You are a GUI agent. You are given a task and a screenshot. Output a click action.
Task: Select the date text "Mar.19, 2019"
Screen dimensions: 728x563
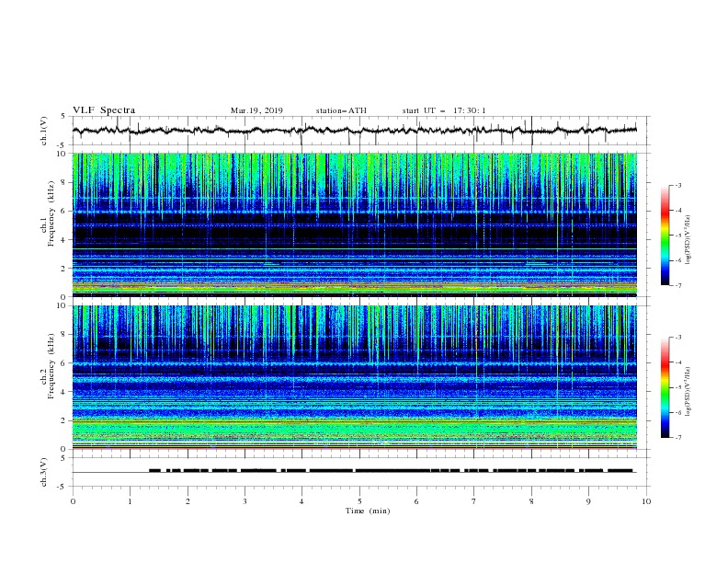pyautogui.click(x=256, y=110)
